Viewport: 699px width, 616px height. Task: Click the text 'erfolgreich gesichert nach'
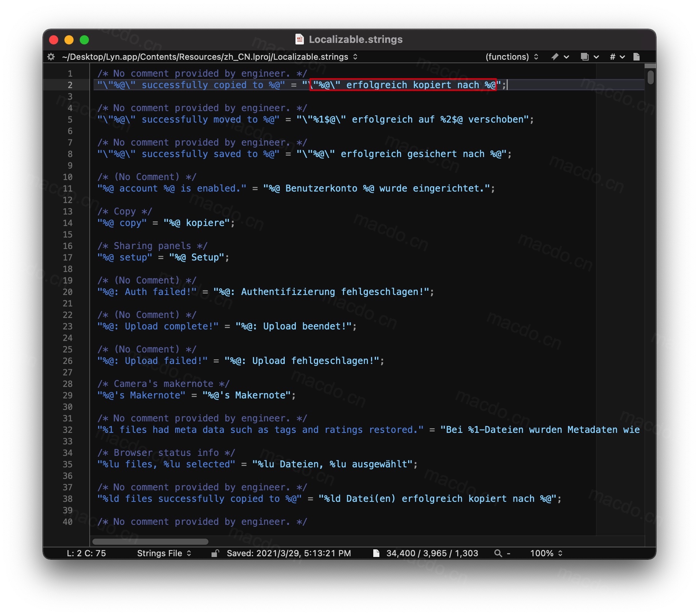pyautogui.click(x=412, y=154)
